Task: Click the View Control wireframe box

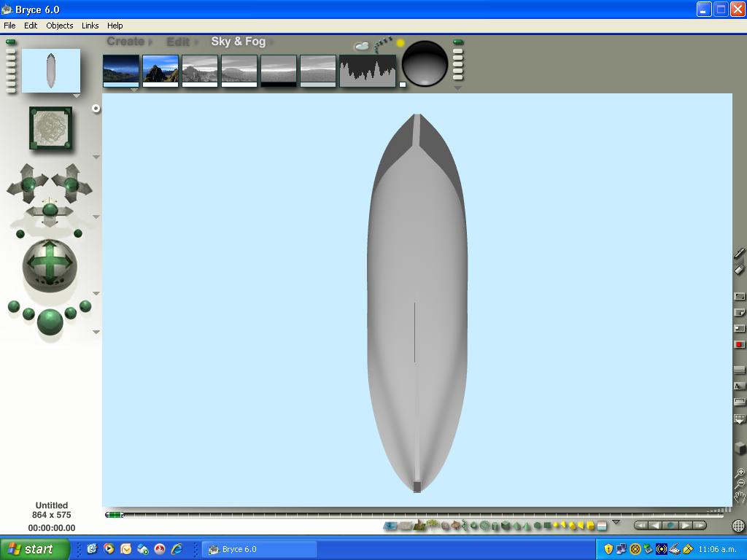Action: pos(50,128)
